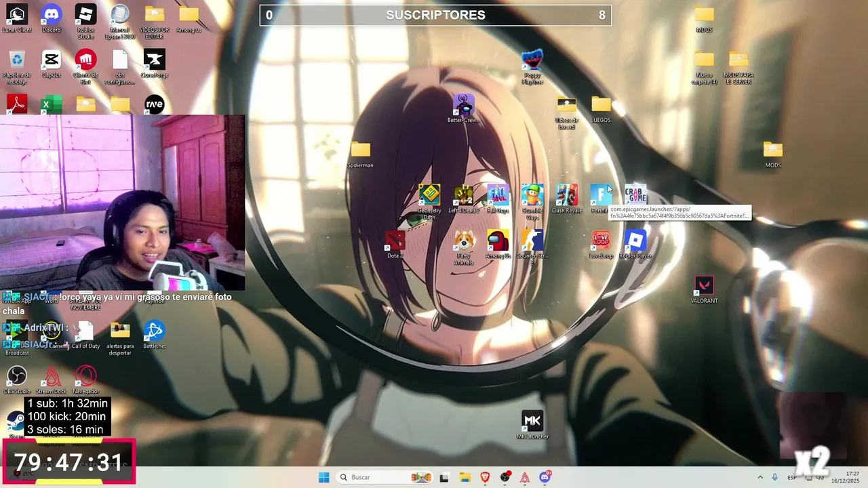
Task: Click the microphone icon in system tray
Action: (x=775, y=477)
